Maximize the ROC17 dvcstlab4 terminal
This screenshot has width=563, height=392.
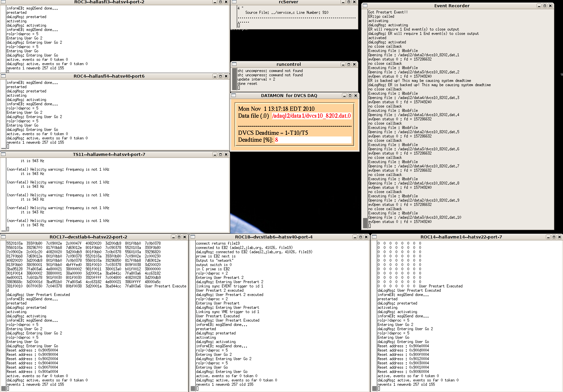[x=179, y=237]
